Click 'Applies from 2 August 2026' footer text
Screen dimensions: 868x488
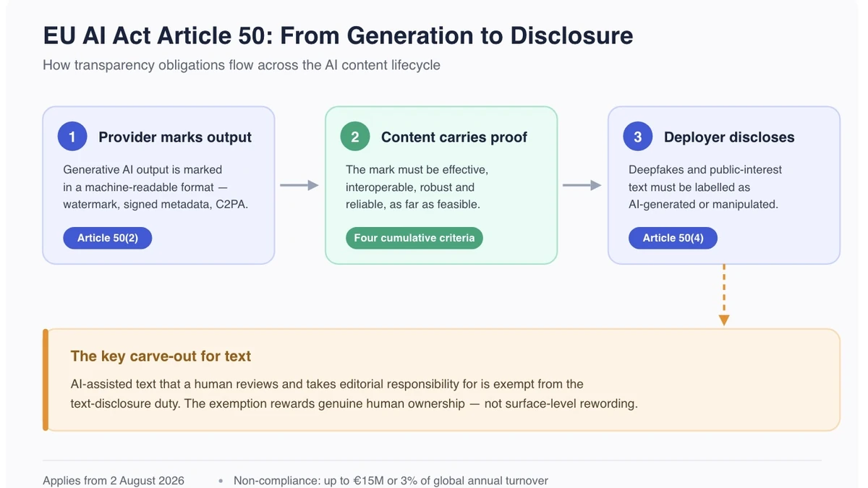coord(114,480)
